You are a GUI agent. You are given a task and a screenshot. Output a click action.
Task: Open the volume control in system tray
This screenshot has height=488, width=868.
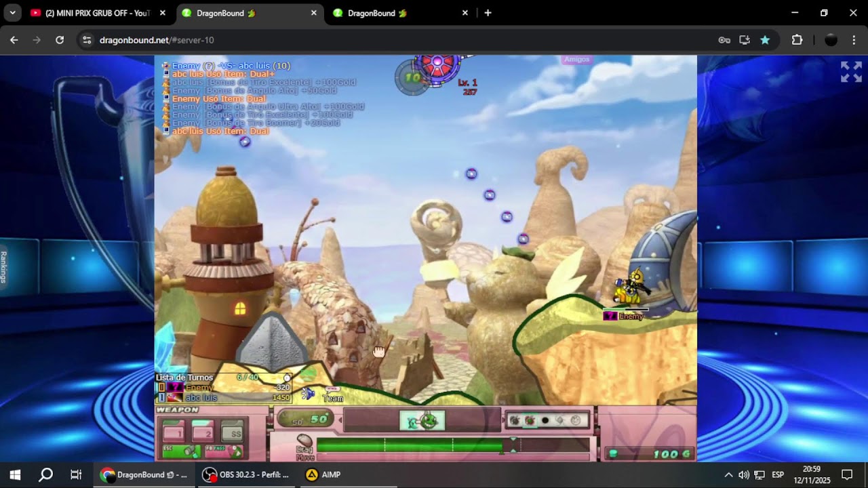click(x=744, y=474)
